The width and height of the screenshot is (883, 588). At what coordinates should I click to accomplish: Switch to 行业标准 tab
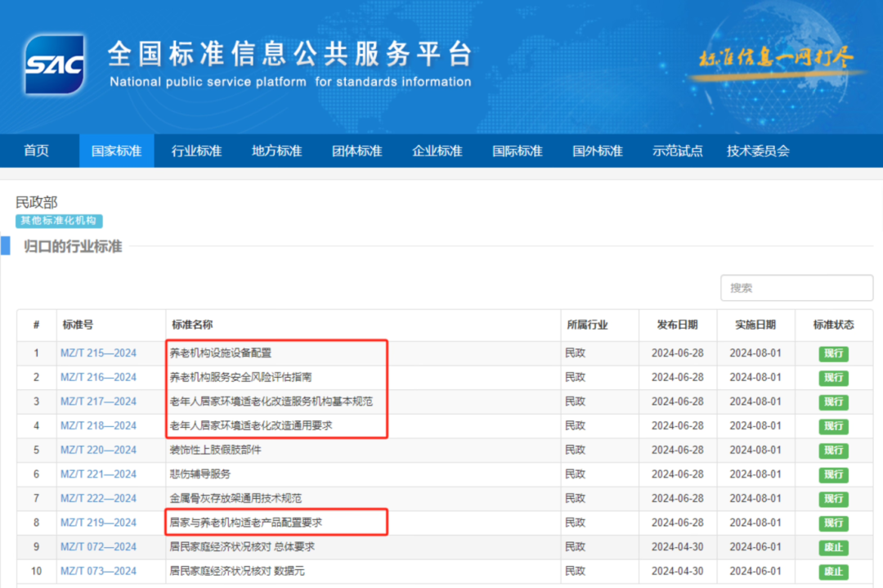click(x=196, y=151)
